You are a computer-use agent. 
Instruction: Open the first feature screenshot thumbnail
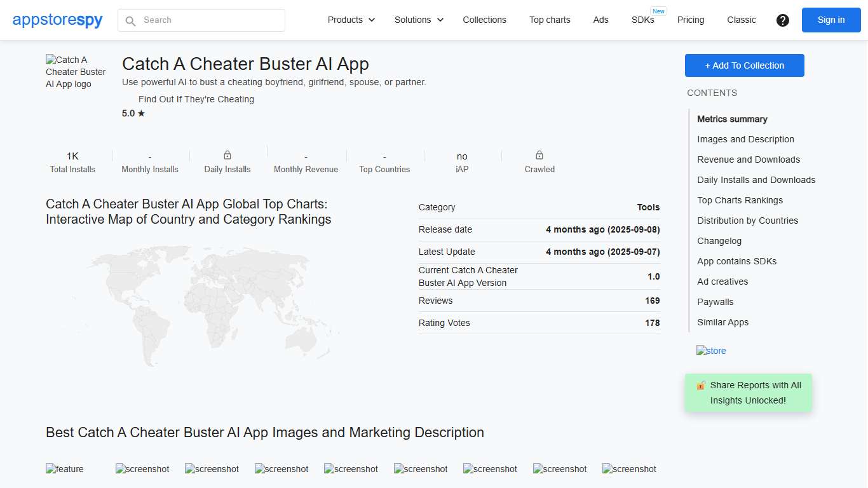click(64, 469)
